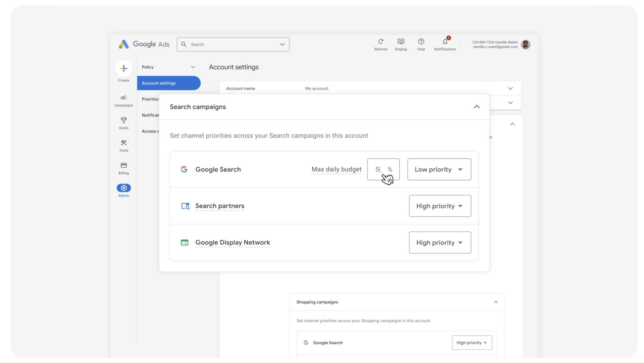Select the Admin gear icon
644x363 pixels.
[123, 188]
